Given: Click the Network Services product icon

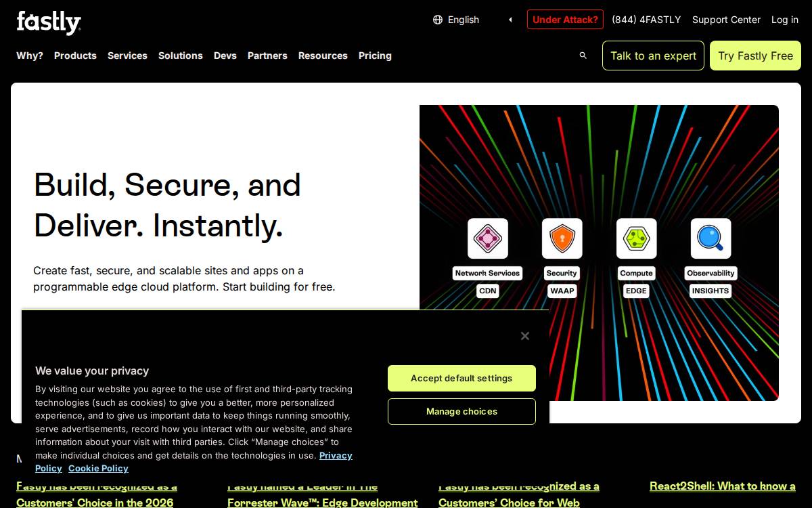Looking at the screenshot, I should 488,238.
